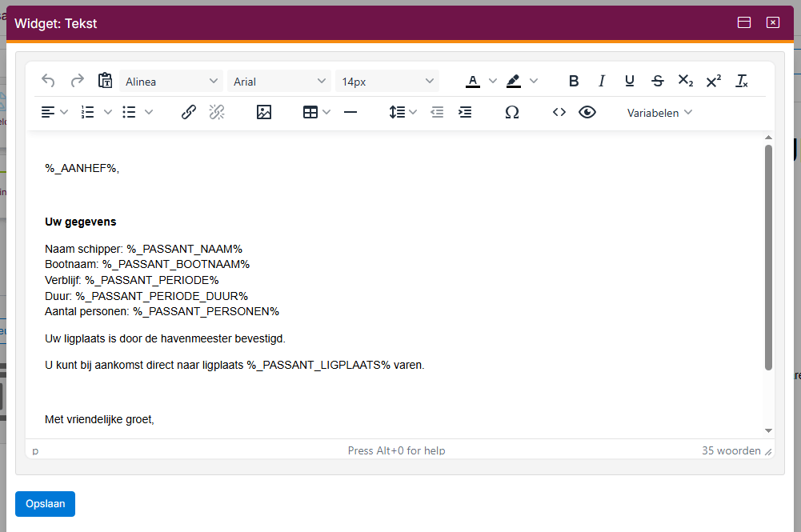The image size is (801, 532).
Task: Toggle subscript formatting
Action: click(x=686, y=81)
